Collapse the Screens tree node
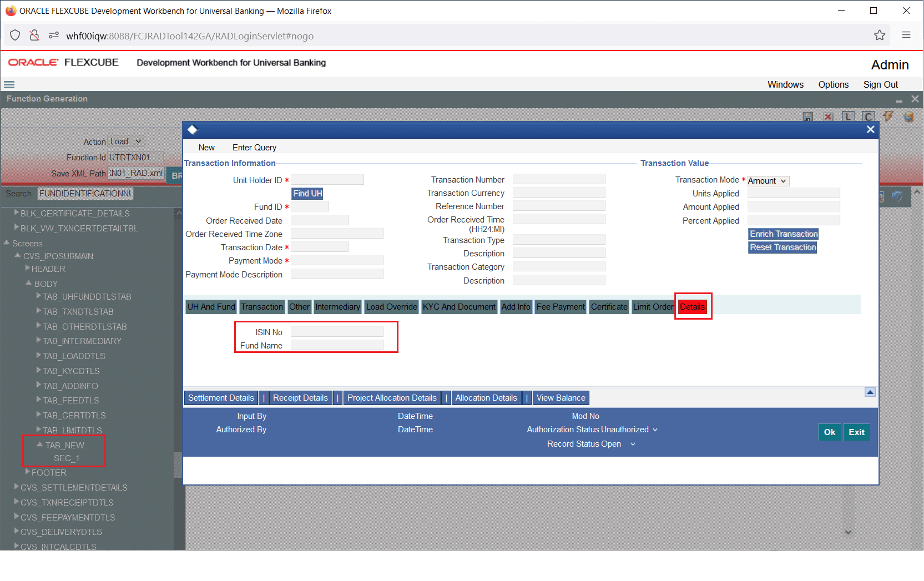Screen dimensions: 924x581 [7, 242]
